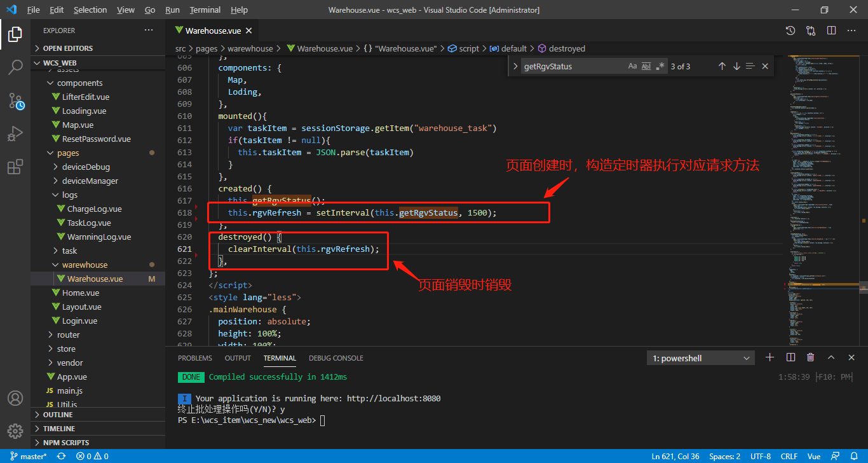Synchronize changes in status bar

(x=61, y=456)
